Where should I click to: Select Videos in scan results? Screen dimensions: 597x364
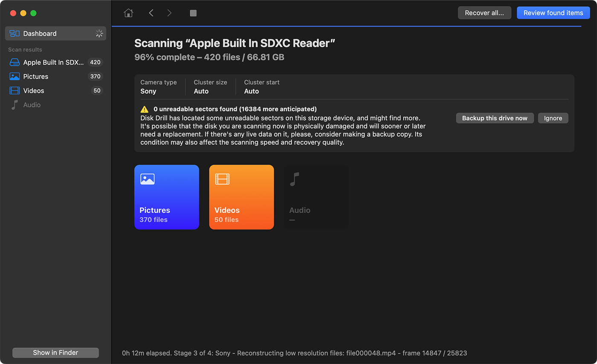(x=55, y=90)
